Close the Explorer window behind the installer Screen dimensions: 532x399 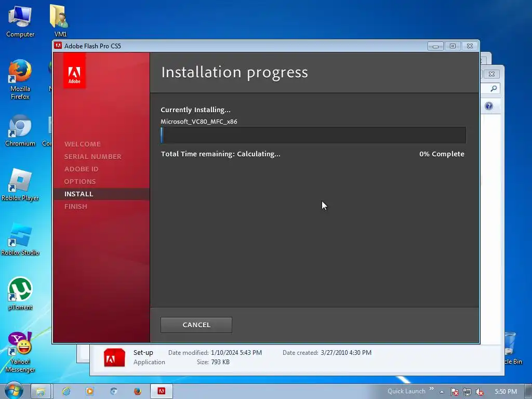click(491, 74)
